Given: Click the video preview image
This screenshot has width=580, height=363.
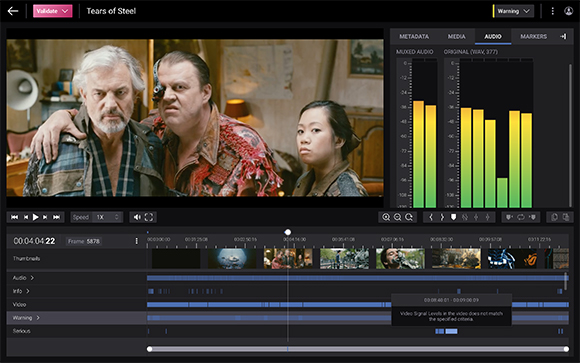Looking at the screenshot, I should [195, 118].
